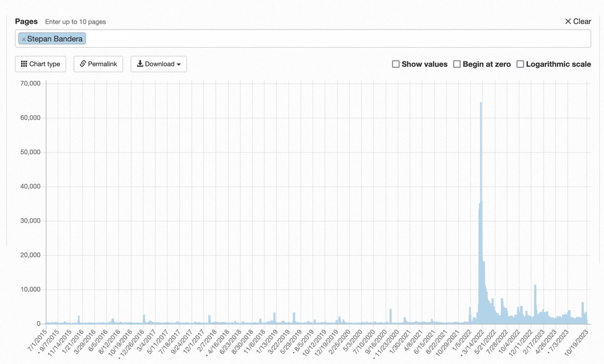Expand the Download dropdown

(x=159, y=64)
